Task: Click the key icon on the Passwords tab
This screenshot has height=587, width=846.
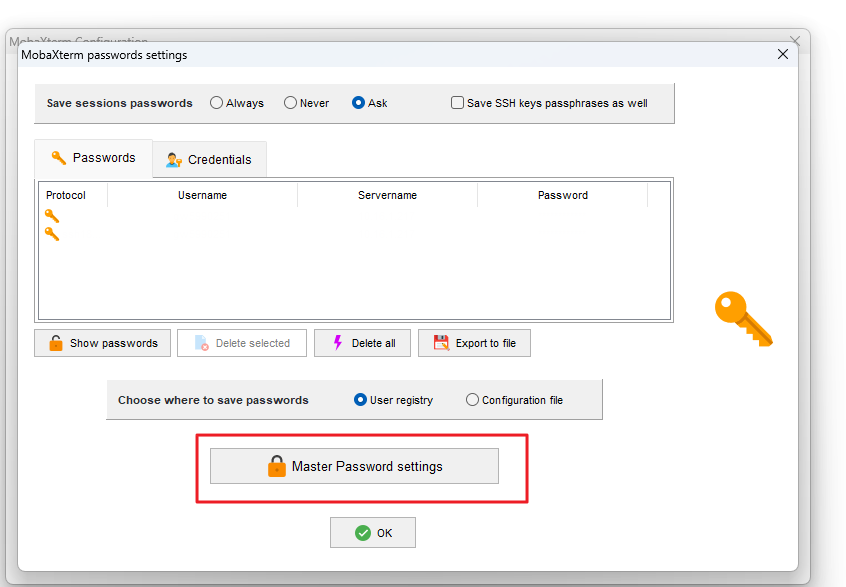Action: (x=58, y=158)
